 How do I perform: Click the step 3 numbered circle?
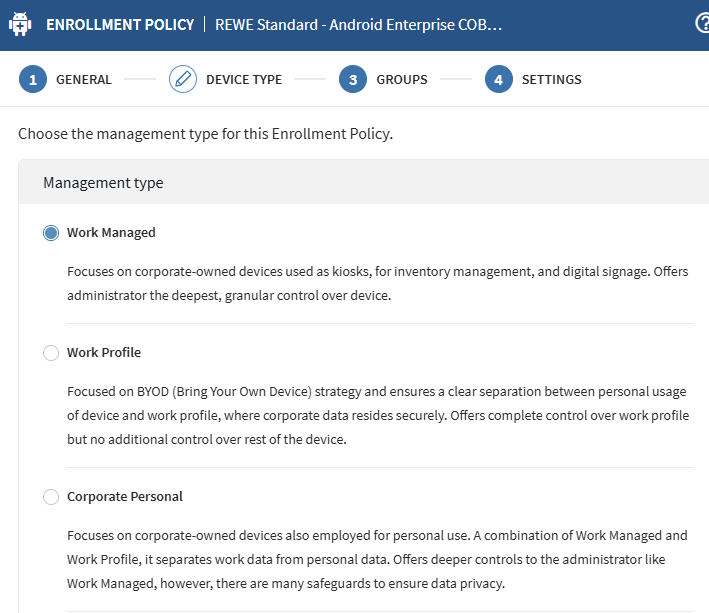pyautogui.click(x=353, y=79)
